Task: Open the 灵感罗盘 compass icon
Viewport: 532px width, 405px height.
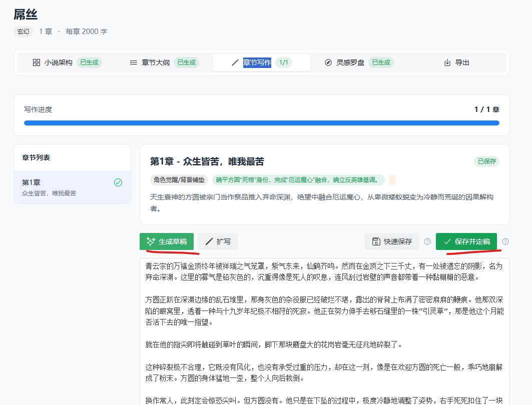Action: coord(328,62)
